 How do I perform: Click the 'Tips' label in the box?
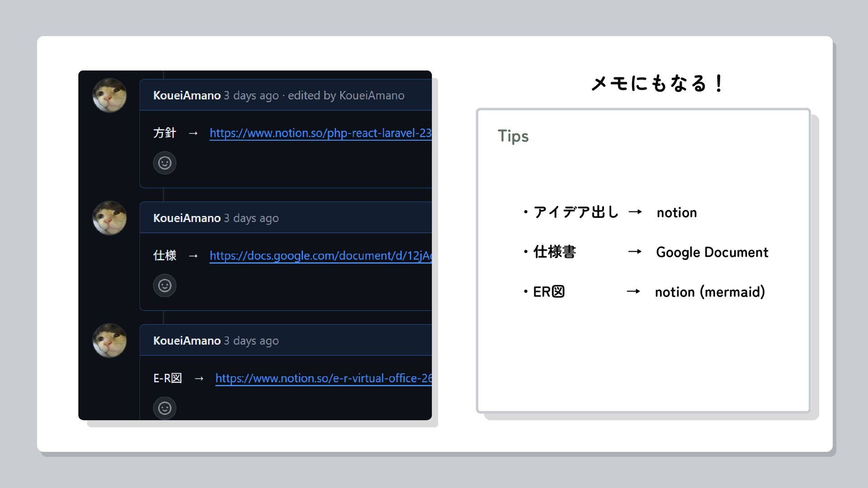tap(513, 136)
